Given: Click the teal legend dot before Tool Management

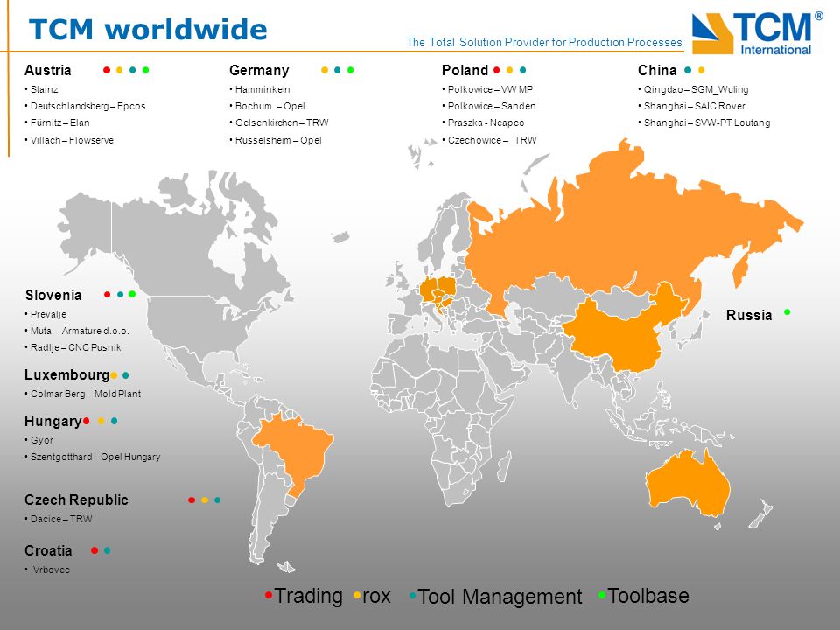Looking at the screenshot, I should (412, 595).
